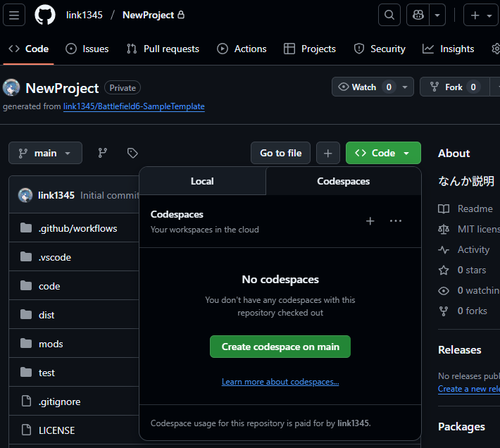The height and width of the screenshot is (448, 500).
Task: Open codespace options ellipsis menu
Action: 396,221
